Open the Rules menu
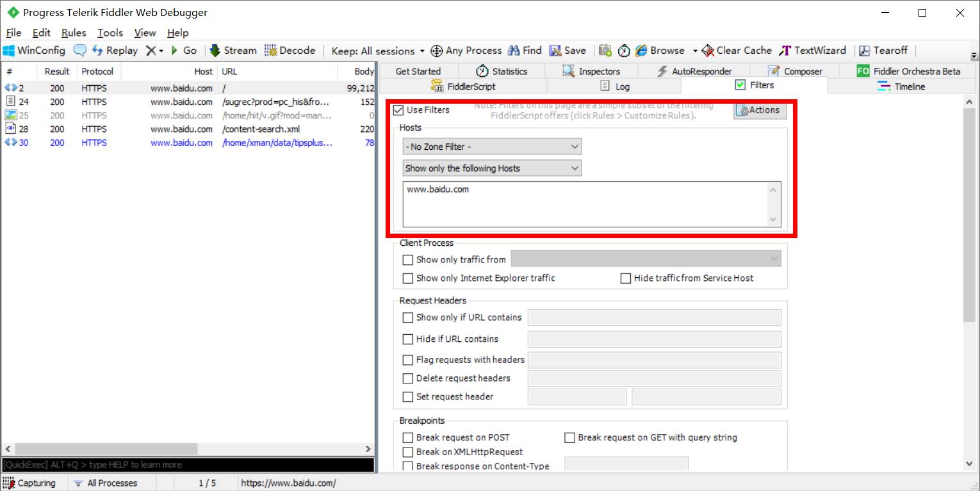The width and height of the screenshot is (980, 491). [x=74, y=33]
